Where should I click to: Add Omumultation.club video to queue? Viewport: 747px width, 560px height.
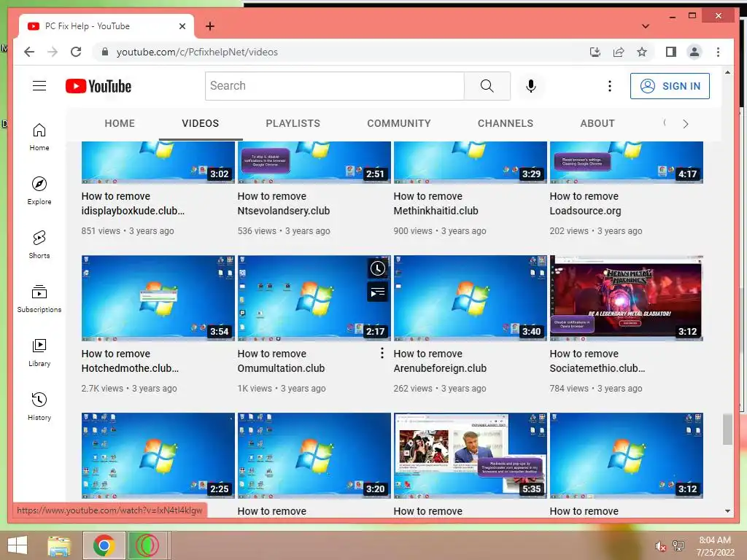point(378,292)
